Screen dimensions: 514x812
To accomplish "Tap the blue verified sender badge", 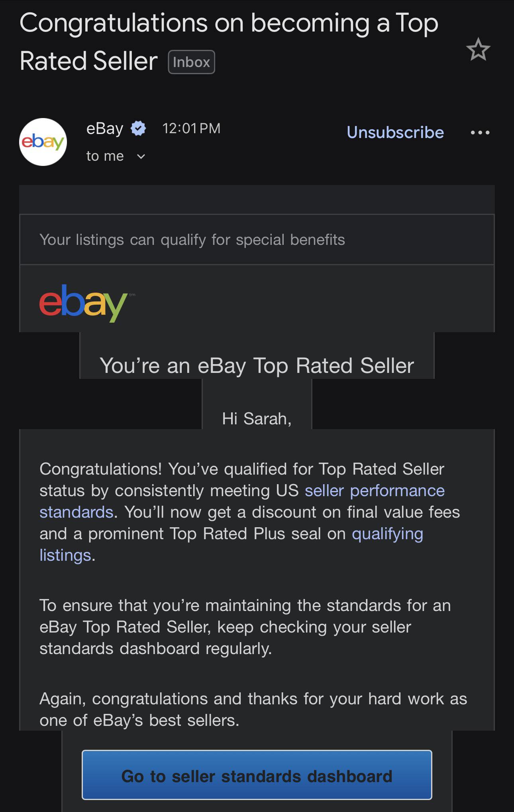I will [x=138, y=128].
